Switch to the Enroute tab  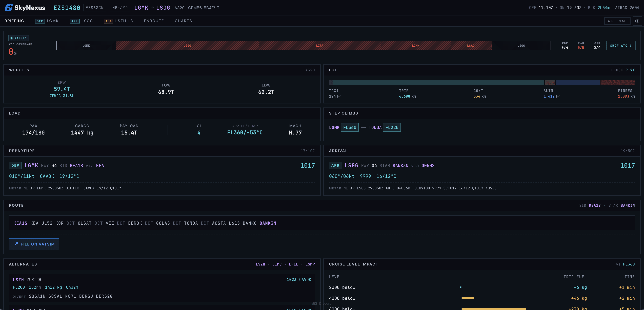pos(154,21)
